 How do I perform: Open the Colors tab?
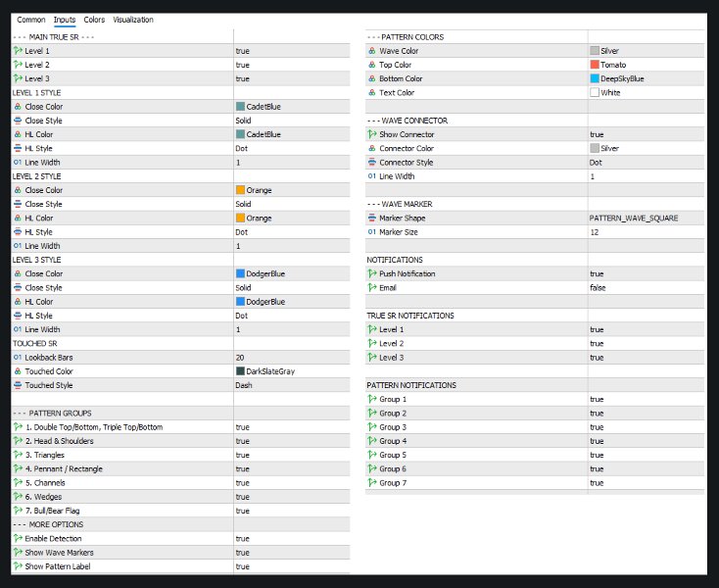[x=94, y=20]
